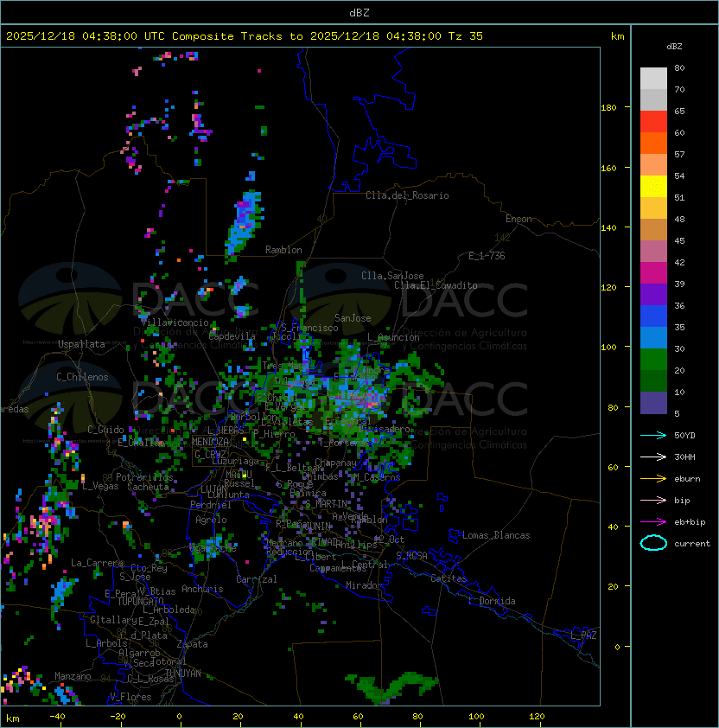Select the MENDOZA label on map
Image resolution: width=719 pixels, height=728 pixels.
(210, 442)
